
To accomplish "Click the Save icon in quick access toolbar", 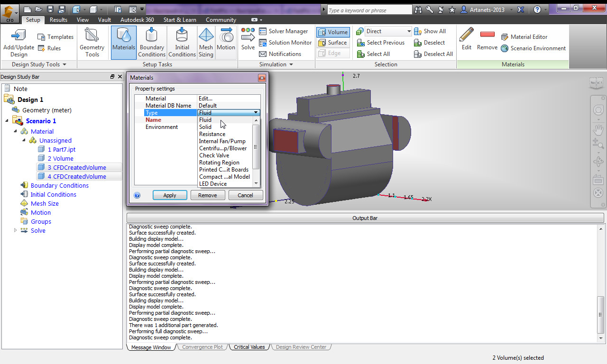I will [51, 9].
